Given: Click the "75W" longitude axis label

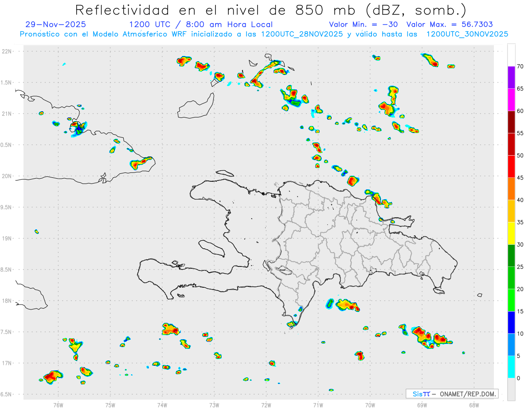Looking at the screenshot, I should (110, 405).
